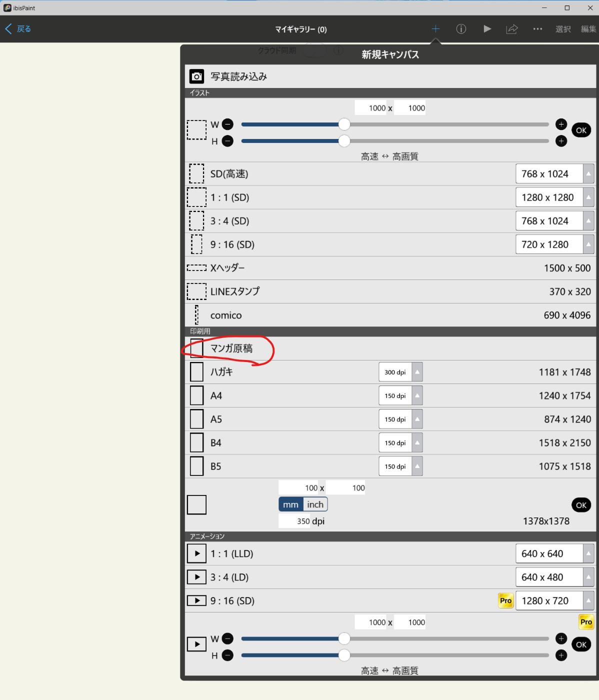Viewport: 599px width, 700px height.
Task: Go back with 戻る button
Action: (18, 29)
